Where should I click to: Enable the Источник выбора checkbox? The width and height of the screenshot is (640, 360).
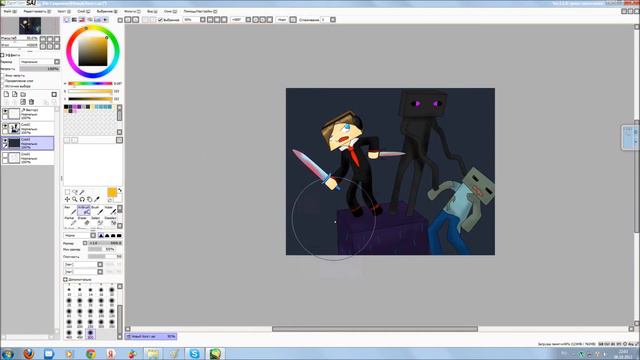point(2,86)
